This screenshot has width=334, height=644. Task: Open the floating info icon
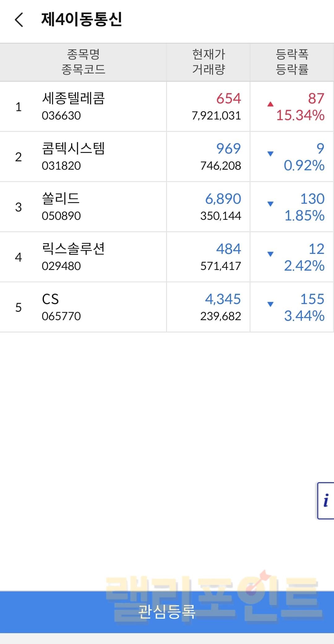pos(326,500)
